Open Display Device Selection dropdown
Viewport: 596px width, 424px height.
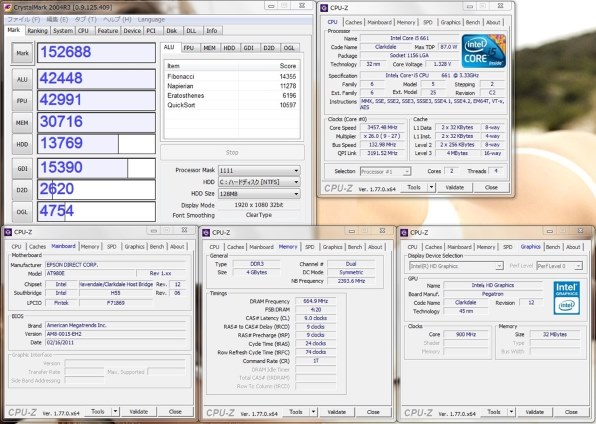[456, 266]
